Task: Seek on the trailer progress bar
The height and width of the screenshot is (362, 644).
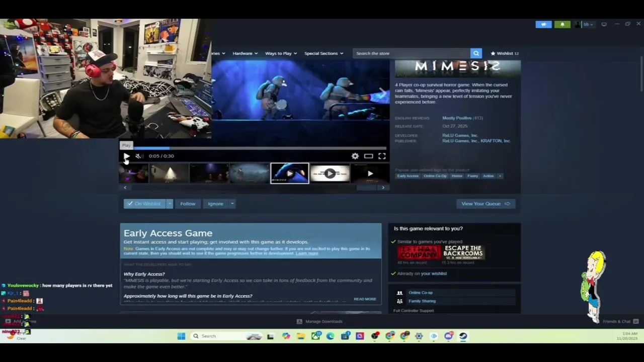Action: tap(254, 148)
